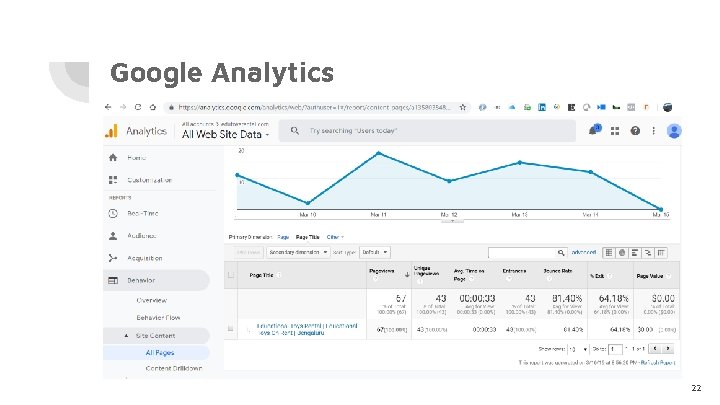720x405 pixels.
Task: Go back with the browser back arrow
Action: 108,107
